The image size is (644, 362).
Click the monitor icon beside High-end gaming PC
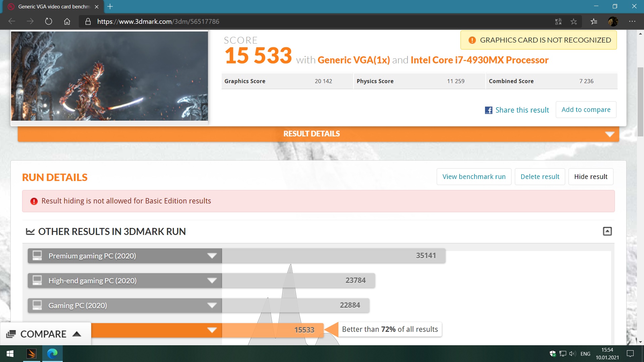tap(37, 280)
